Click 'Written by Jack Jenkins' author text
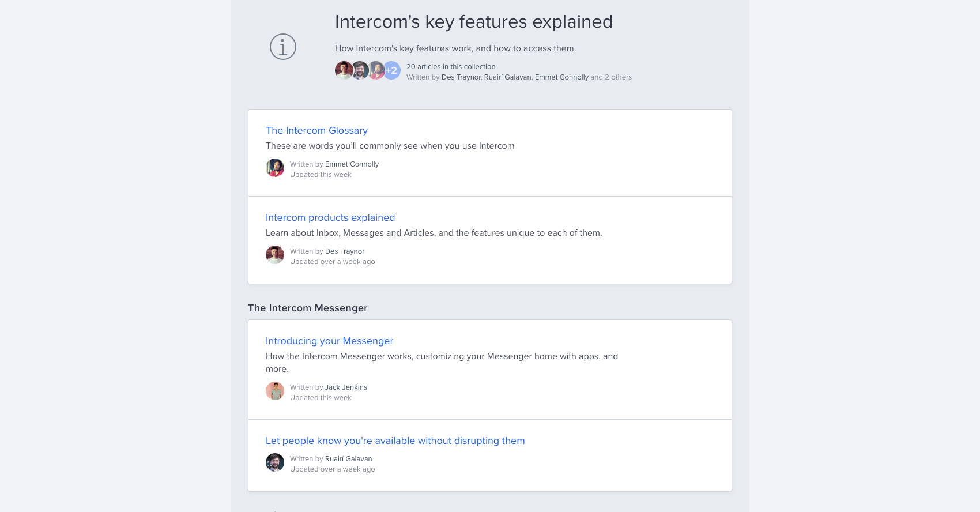980x512 pixels. 329,387
